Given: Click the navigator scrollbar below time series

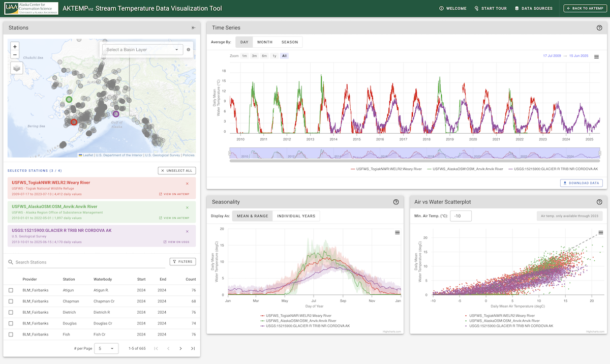Looking at the screenshot, I should pos(415,161).
